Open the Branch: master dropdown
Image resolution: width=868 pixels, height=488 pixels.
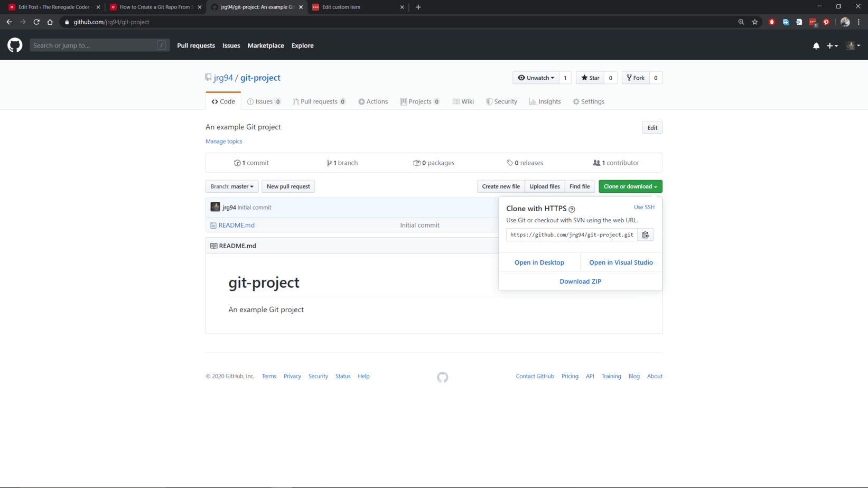[x=232, y=186]
